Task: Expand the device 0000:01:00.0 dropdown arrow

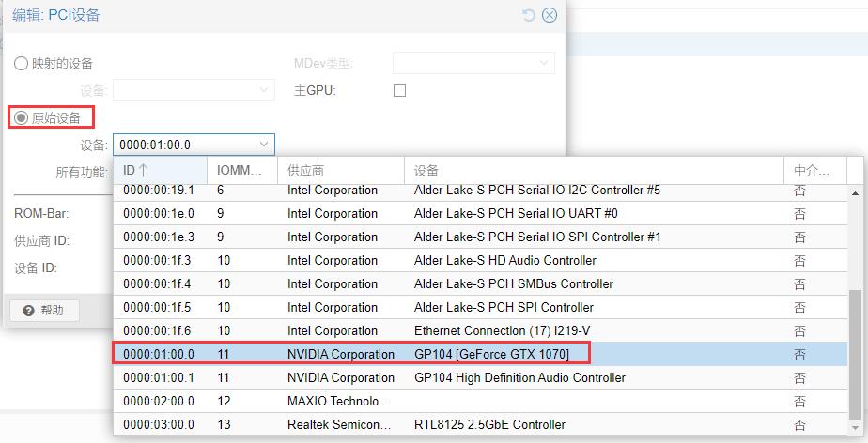Action: click(264, 145)
